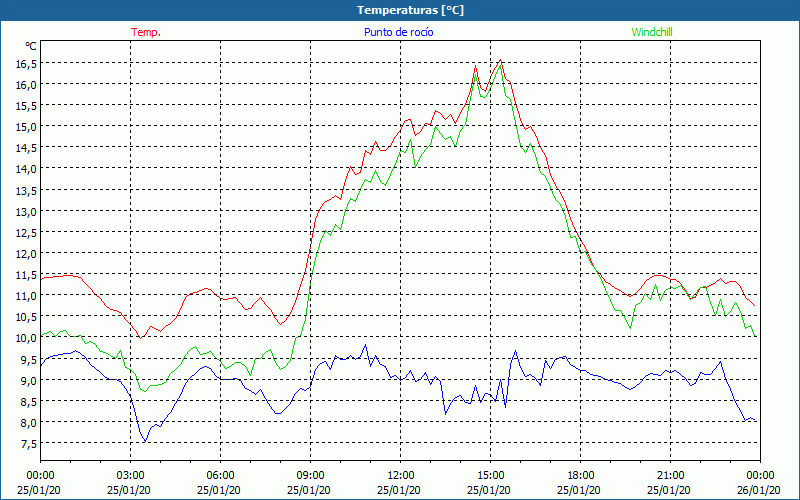Image resolution: width=800 pixels, height=500 pixels.
Task: Click the '14,0' y-axis value
Action: pyautogui.click(x=27, y=169)
